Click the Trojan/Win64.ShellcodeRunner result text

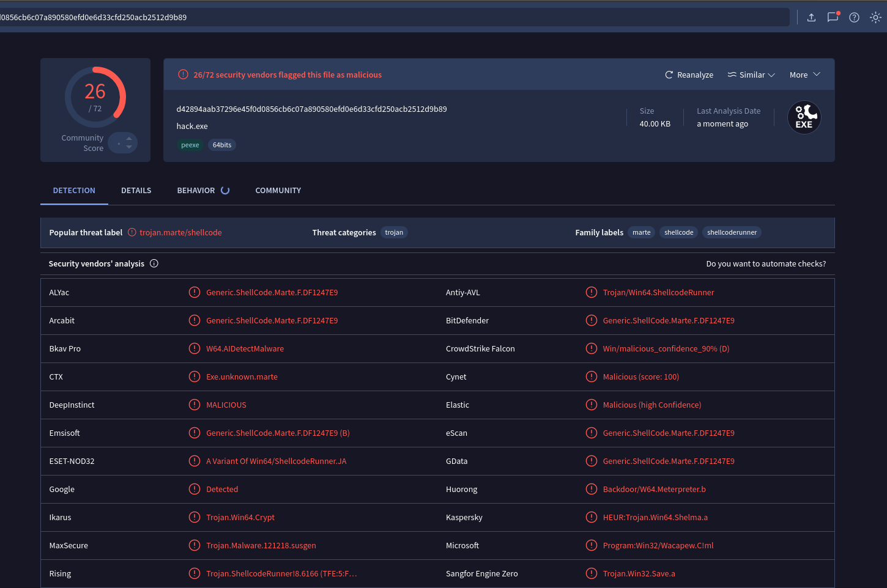point(658,292)
